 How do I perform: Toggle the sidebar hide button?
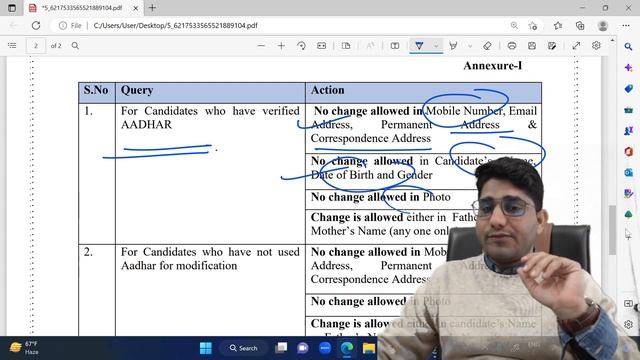click(x=628, y=303)
